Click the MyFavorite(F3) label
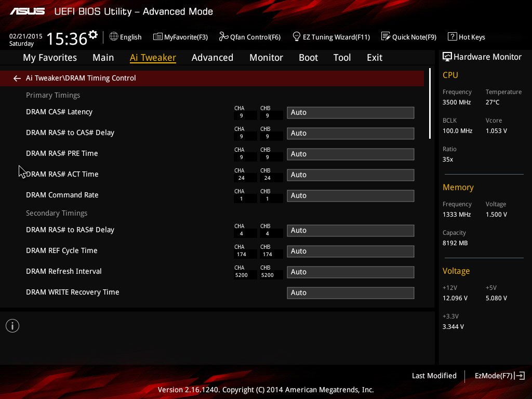532x399 pixels. 186,37
